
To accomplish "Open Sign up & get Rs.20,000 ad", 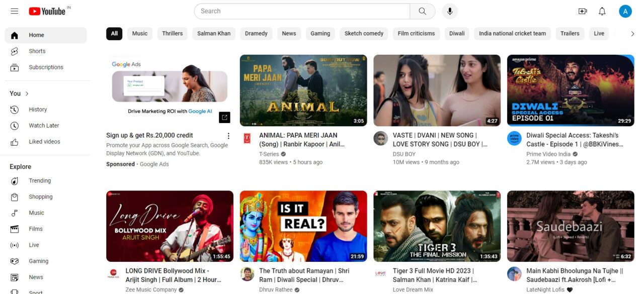I will pyautogui.click(x=149, y=135).
